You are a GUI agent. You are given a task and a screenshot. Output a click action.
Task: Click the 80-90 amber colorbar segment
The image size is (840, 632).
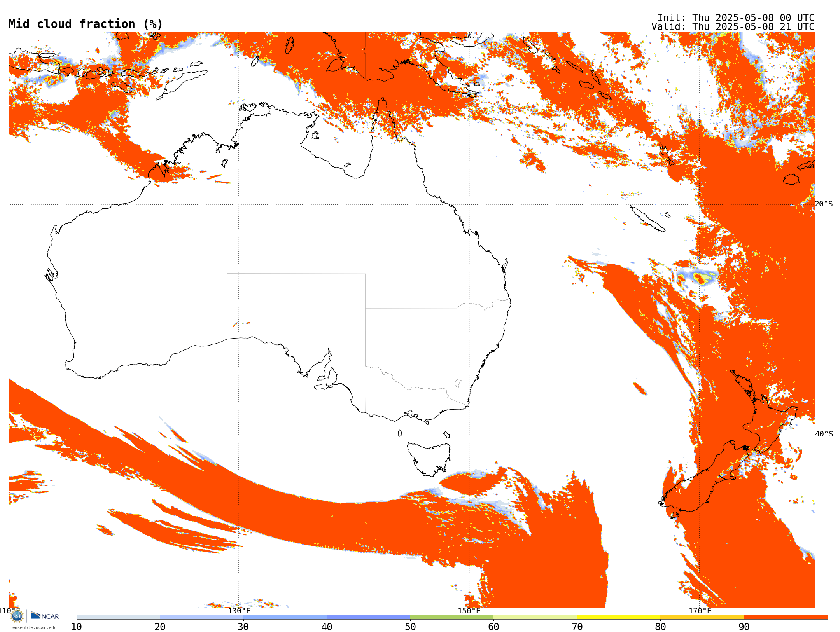coord(702,617)
